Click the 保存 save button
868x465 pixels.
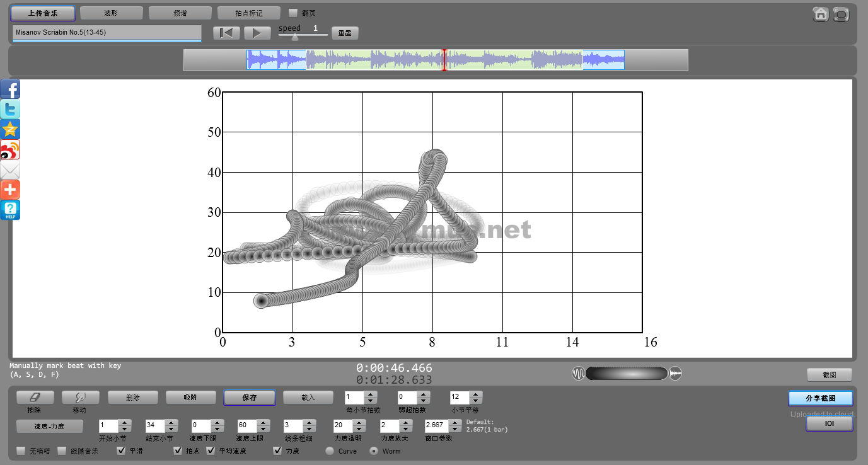click(249, 398)
